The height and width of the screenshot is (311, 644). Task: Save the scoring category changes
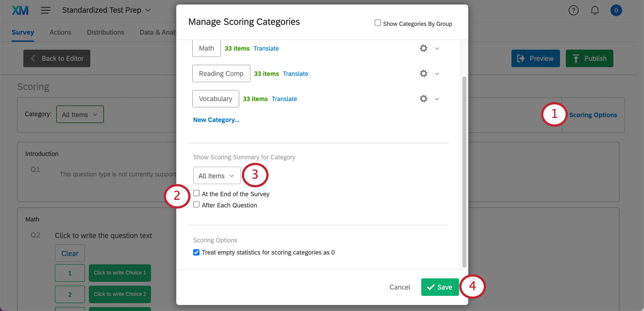tap(440, 287)
